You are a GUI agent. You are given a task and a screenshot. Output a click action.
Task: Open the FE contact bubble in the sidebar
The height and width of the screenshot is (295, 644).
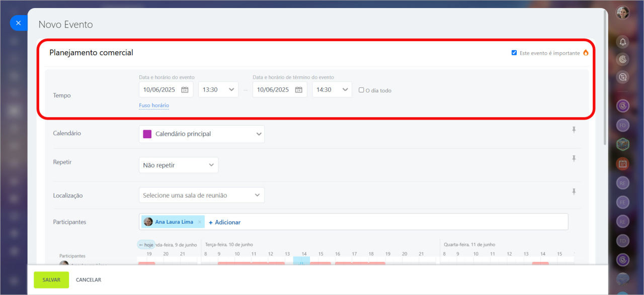coord(623,202)
